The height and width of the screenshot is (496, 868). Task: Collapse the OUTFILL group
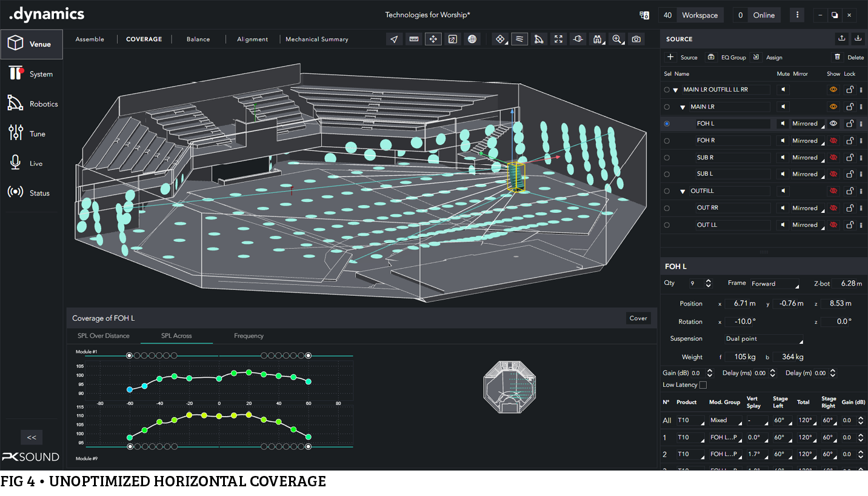(683, 192)
